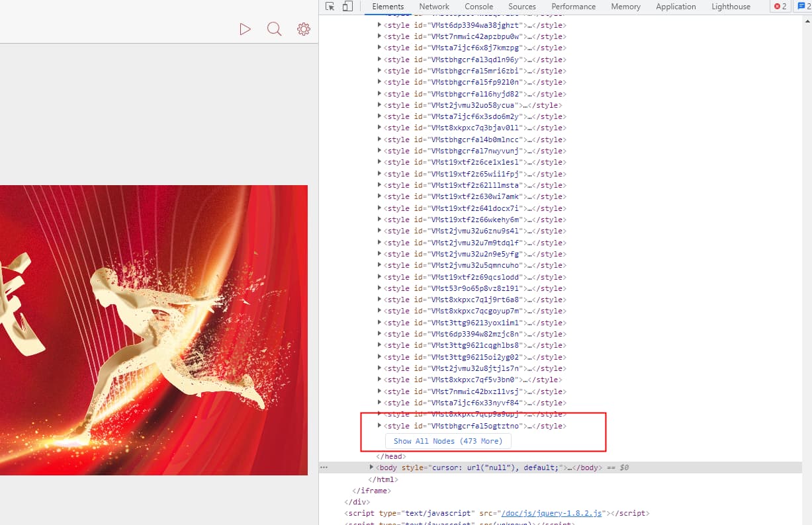Select the VMstbhgcrfal5fp92l0n style row
This screenshot has height=525, width=812.
[x=474, y=82]
